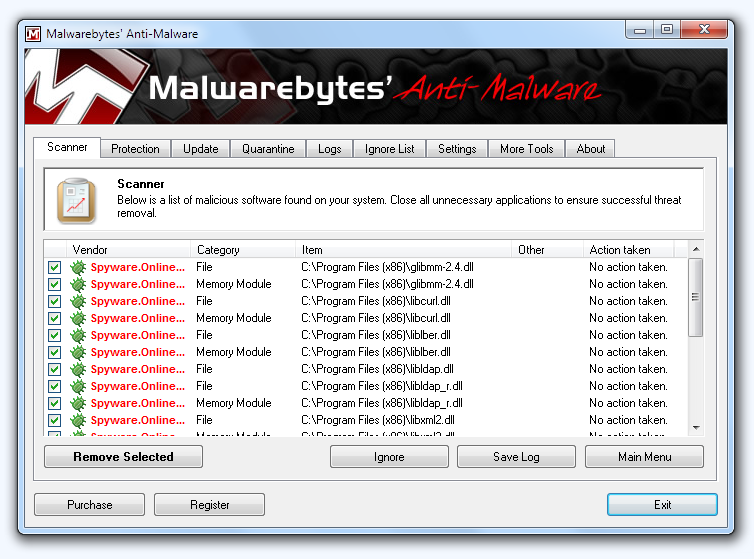The image size is (754, 559).
Task: Click the bug icon in liblber.dll File row
Action: click(78, 335)
